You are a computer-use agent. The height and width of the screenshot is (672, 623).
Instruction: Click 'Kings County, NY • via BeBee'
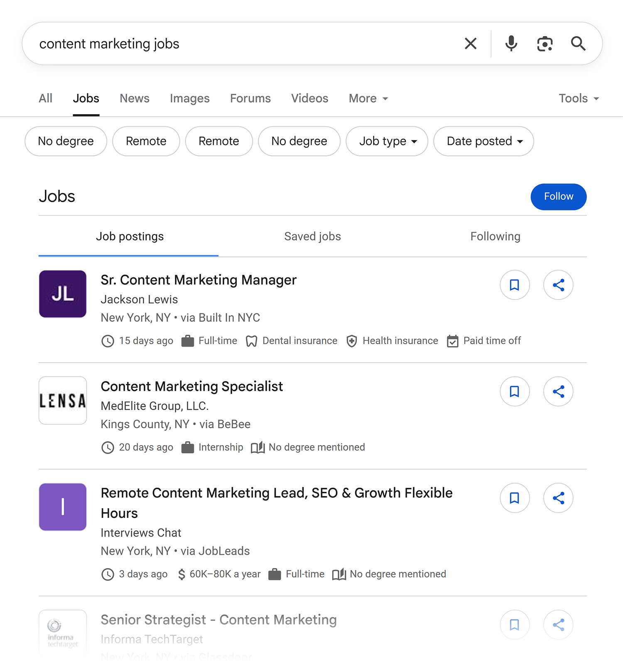click(176, 424)
